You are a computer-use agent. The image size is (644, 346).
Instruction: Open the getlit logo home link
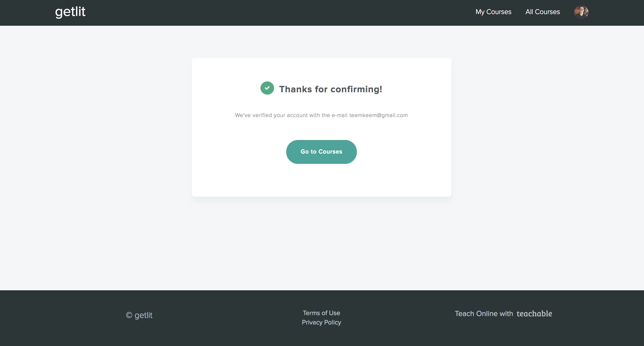(x=70, y=12)
